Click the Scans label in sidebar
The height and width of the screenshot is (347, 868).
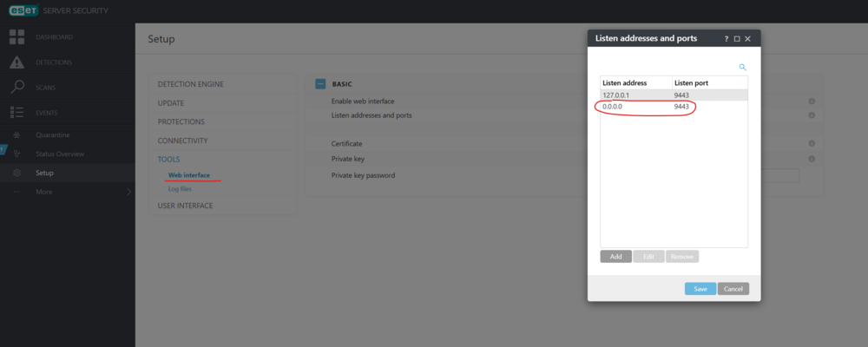45,88
